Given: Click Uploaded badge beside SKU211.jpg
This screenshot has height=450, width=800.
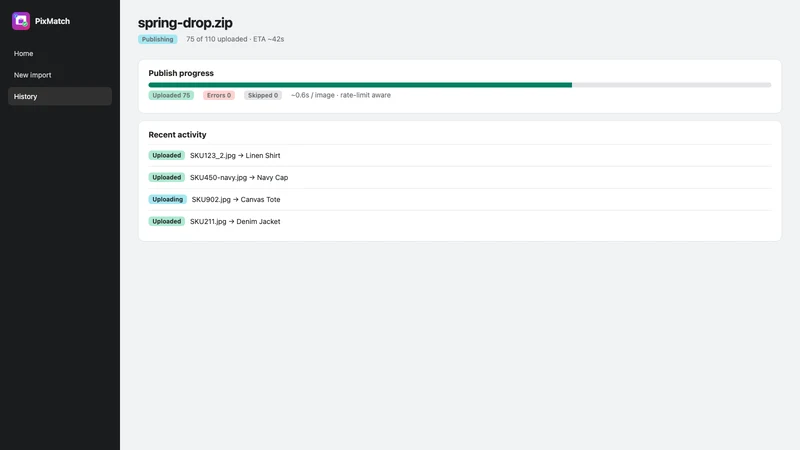Looking at the screenshot, I should (167, 221).
